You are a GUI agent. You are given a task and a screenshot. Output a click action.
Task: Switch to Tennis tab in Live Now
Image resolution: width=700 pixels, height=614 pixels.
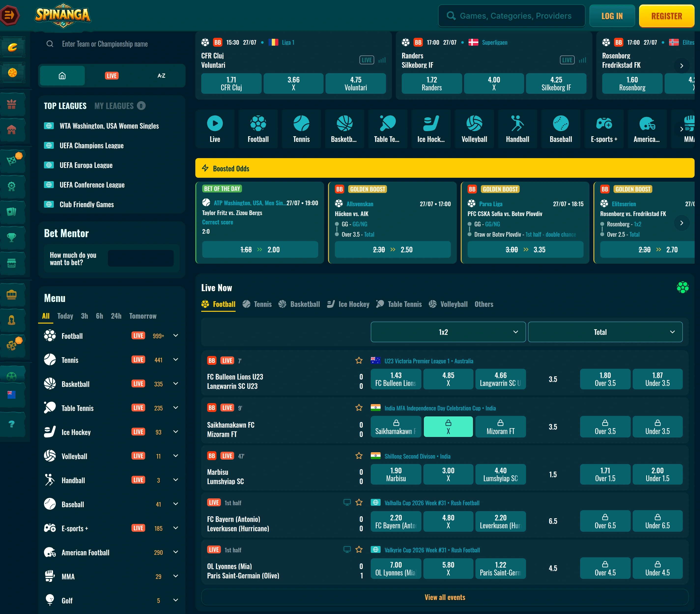[x=257, y=304]
